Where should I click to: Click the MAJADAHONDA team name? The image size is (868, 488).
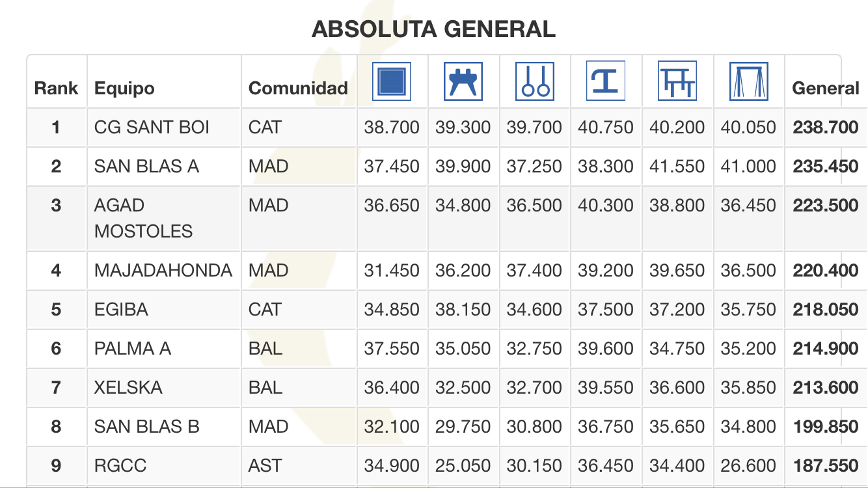coord(163,271)
